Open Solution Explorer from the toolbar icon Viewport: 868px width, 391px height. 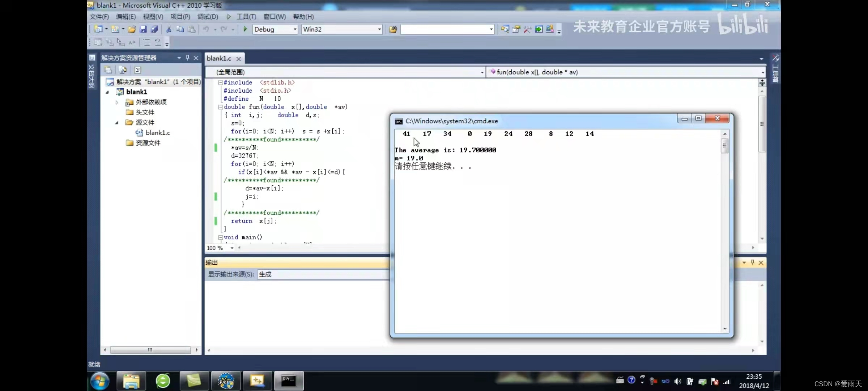(505, 29)
